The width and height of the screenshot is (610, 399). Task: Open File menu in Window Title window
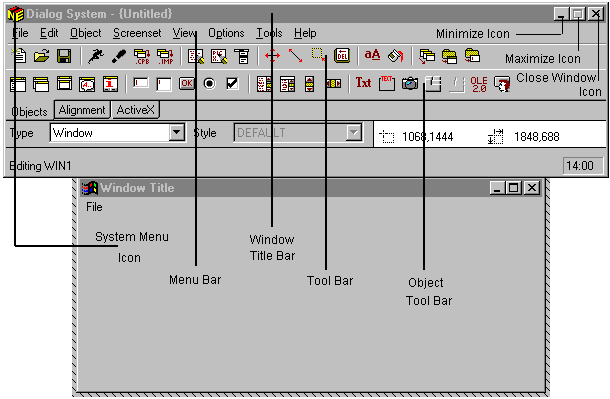(x=95, y=207)
